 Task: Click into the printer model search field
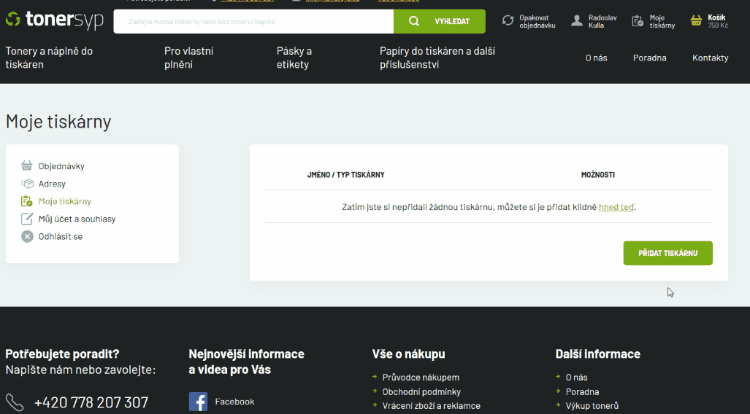point(253,21)
